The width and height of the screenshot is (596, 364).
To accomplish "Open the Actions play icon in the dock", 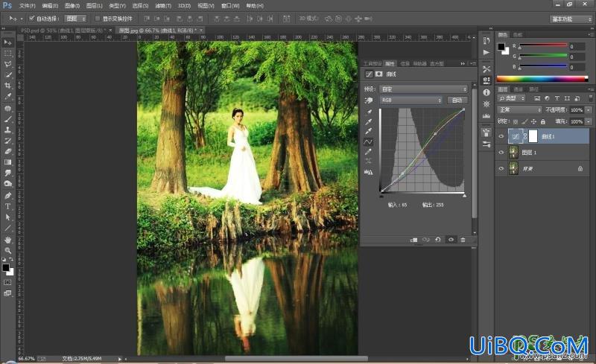I will pyautogui.click(x=486, y=52).
